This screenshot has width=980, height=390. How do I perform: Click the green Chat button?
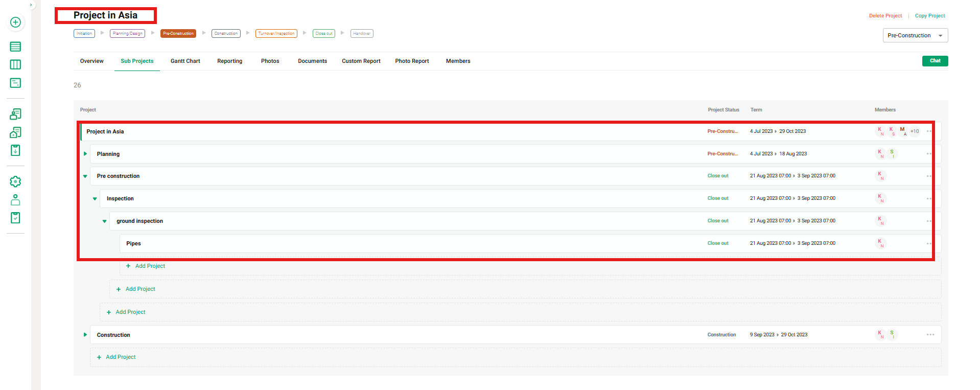tap(935, 61)
